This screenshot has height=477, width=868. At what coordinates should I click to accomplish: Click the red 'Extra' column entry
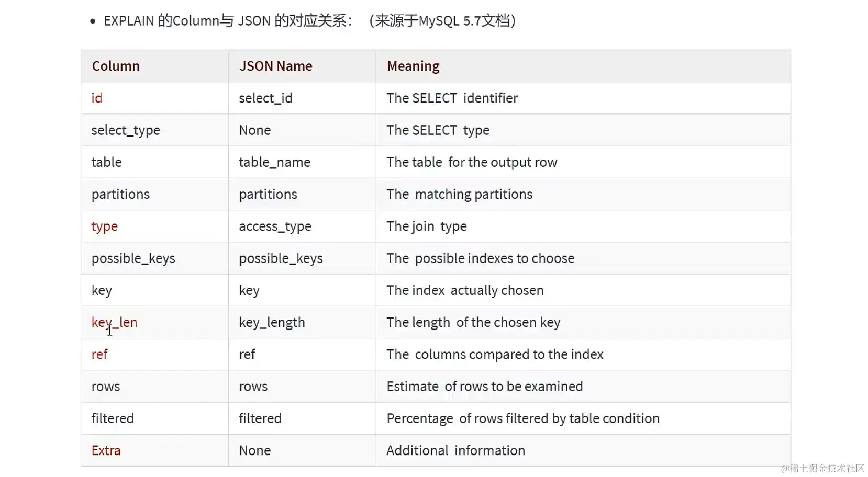(106, 450)
